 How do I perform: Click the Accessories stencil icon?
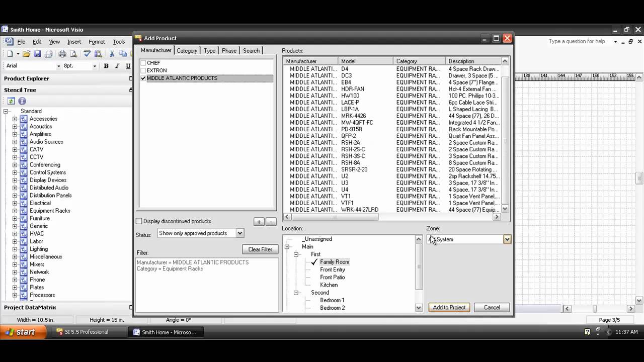click(x=23, y=119)
